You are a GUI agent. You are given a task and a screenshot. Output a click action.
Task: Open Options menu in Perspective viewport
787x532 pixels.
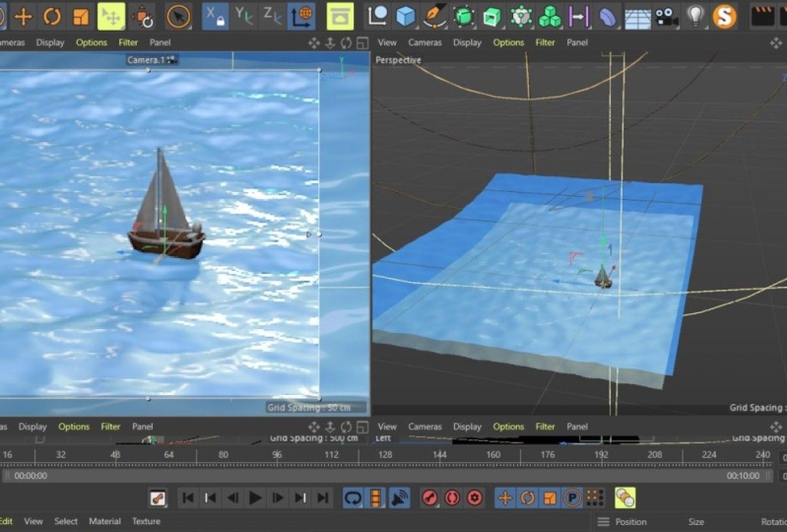[x=508, y=42]
